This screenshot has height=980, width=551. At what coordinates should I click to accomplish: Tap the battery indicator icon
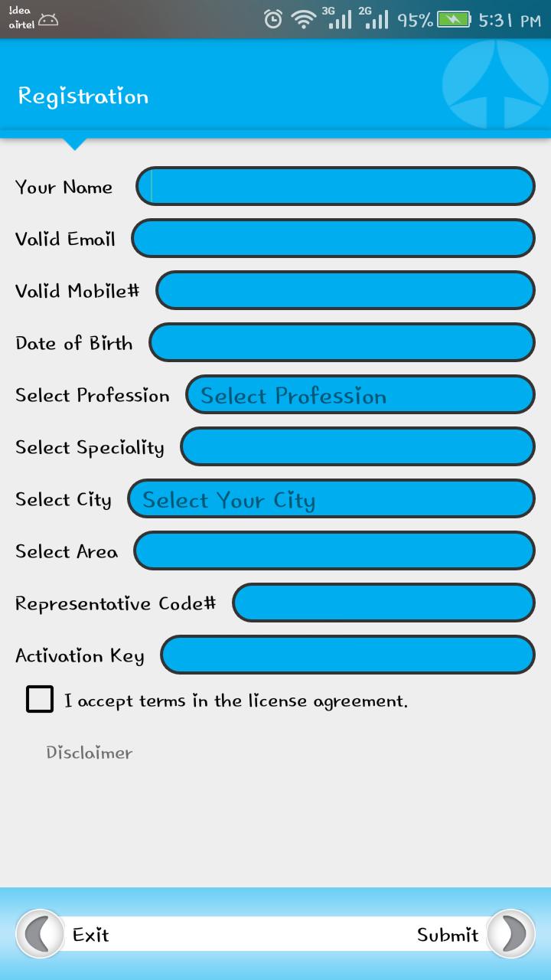[454, 20]
